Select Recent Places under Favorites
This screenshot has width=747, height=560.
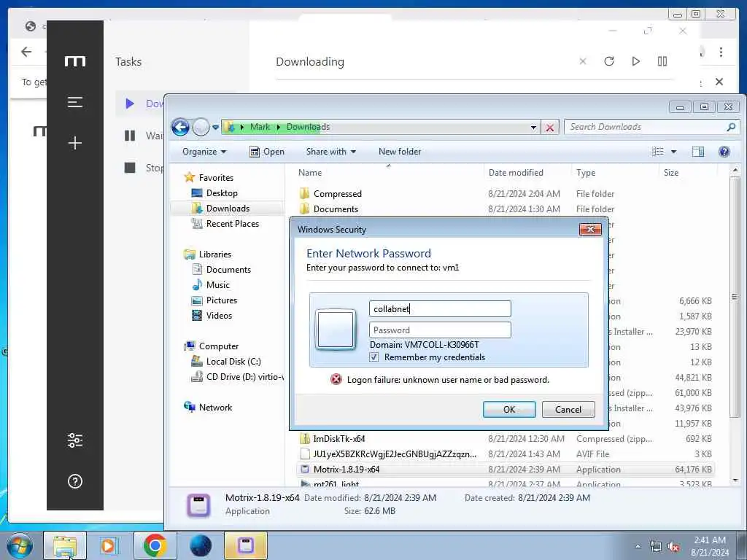[233, 224]
